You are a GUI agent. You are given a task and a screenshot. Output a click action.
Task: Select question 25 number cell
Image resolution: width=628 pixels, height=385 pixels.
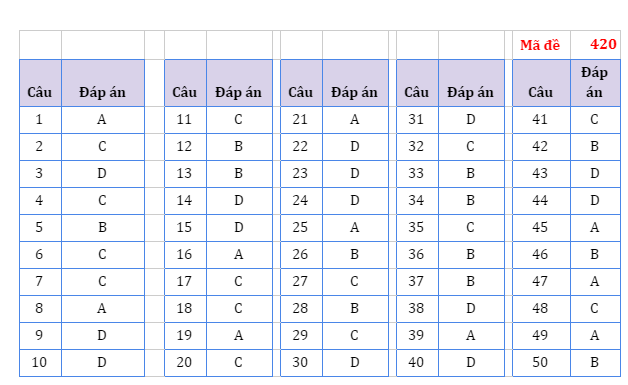(x=301, y=228)
